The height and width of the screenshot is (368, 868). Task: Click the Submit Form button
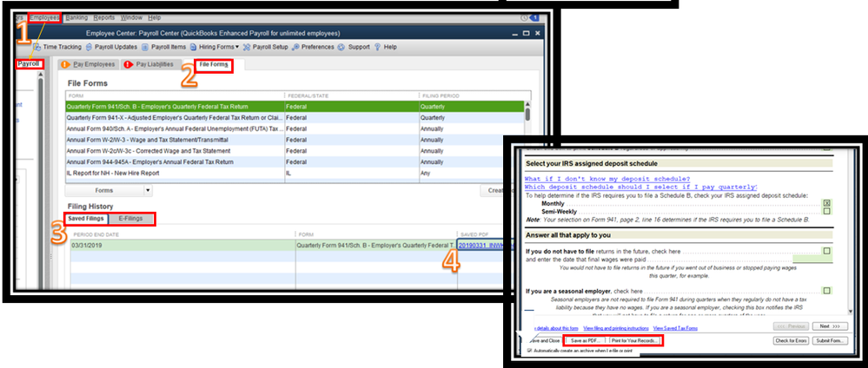[831, 341]
